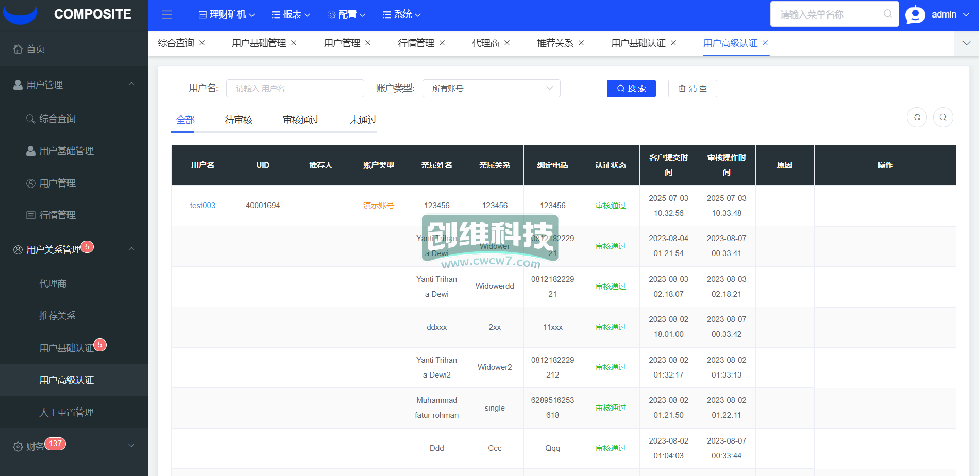980x476 pixels.
Task: Open the test003 username link
Action: coord(202,206)
